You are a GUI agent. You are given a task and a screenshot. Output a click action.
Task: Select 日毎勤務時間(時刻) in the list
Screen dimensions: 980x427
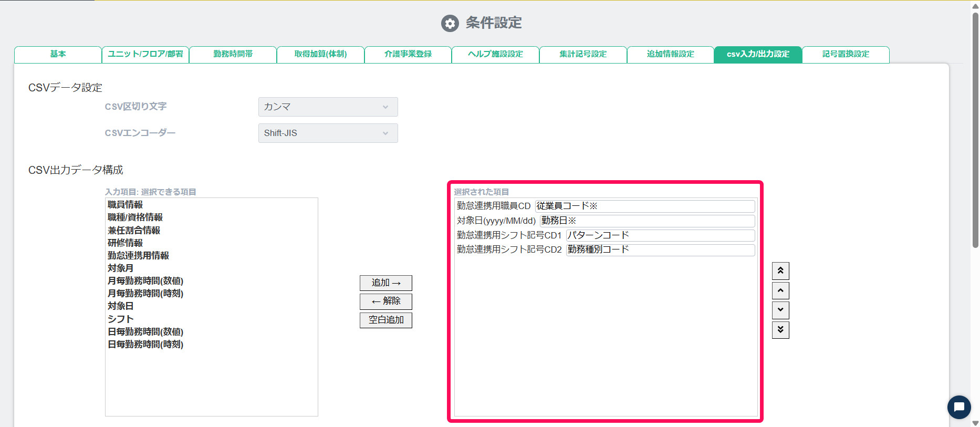[145, 345]
